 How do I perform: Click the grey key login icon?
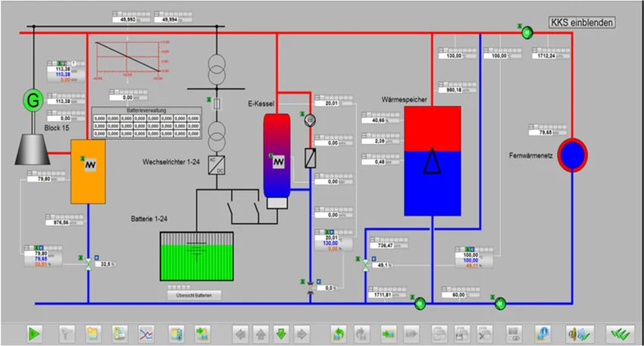pos(67,334)
